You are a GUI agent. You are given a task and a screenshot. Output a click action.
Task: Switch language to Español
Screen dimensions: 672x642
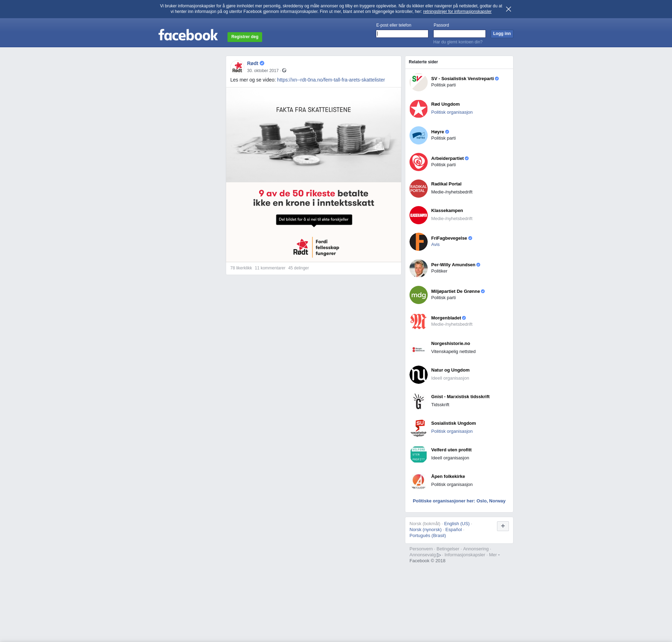tap(454, 530)
